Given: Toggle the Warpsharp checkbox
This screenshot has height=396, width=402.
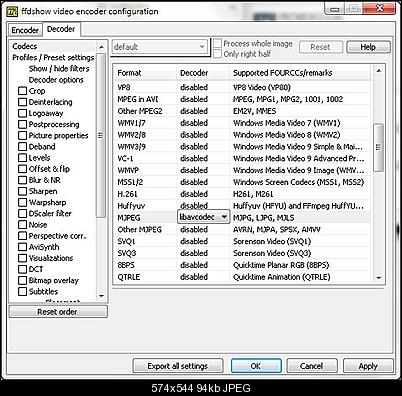Looking at the screenshot, I should pyautogui.click(x=23, y=202).
